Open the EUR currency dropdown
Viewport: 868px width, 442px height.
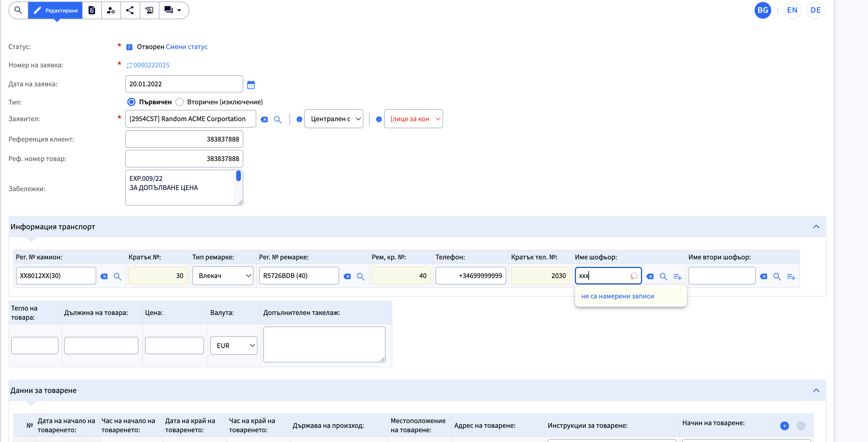click(x=234, y=345)
